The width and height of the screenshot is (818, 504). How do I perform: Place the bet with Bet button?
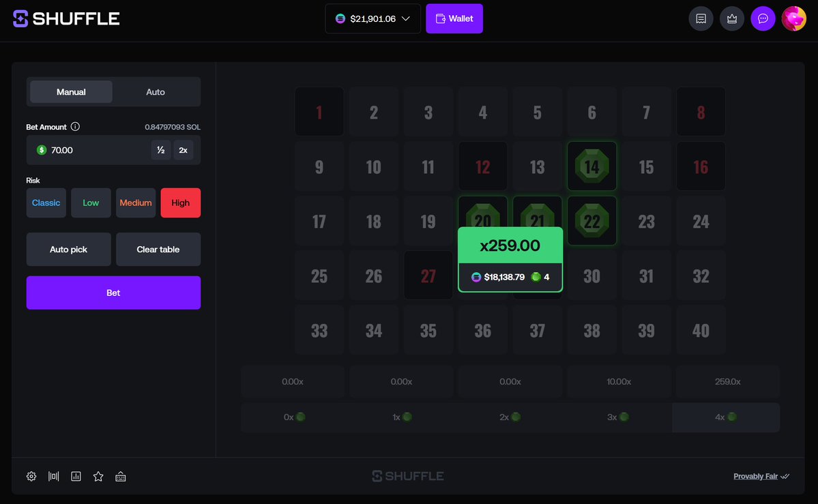click(113, 293)
